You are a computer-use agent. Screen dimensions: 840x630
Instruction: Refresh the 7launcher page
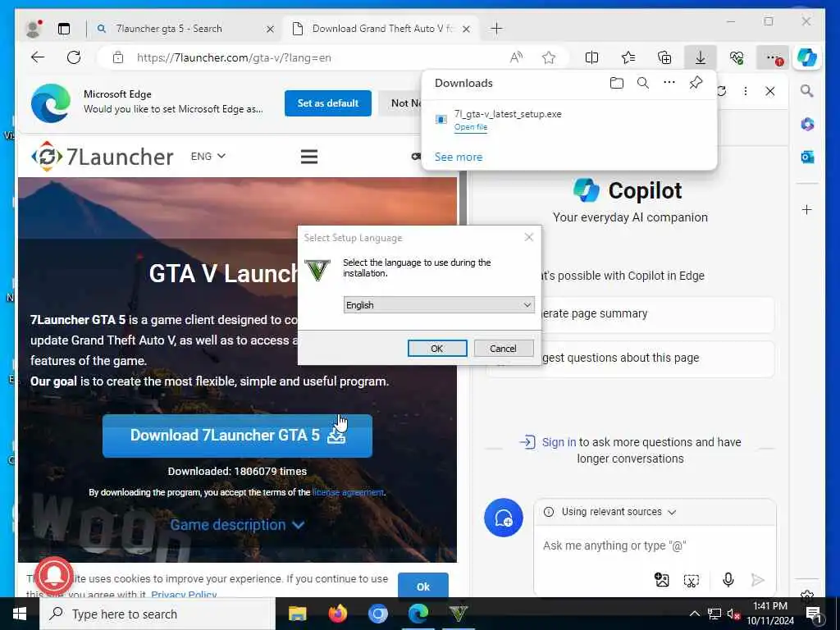(x=74, y=57)
